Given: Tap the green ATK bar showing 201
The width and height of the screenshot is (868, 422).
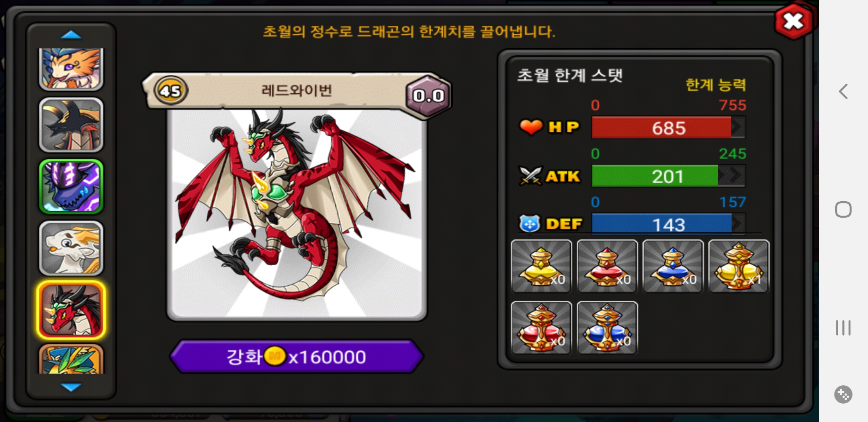Looking at the screenshot, I should (x=668, y=176).
